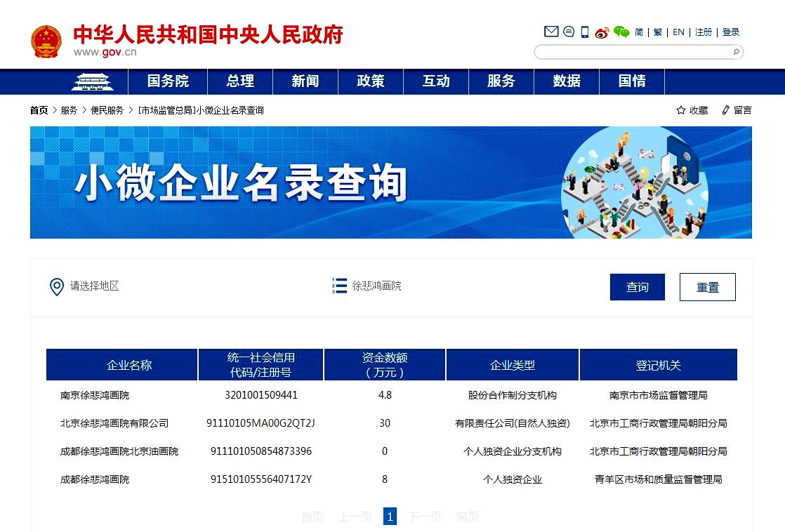Click the location pin region icon
The image size is (785, 532).
click(x=57, y=287)
